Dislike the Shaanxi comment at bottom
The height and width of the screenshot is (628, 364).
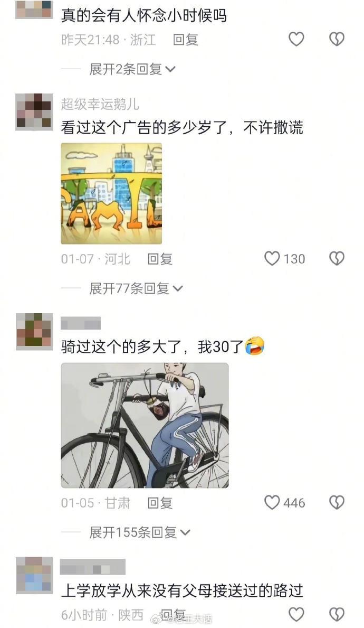[337, 614]
